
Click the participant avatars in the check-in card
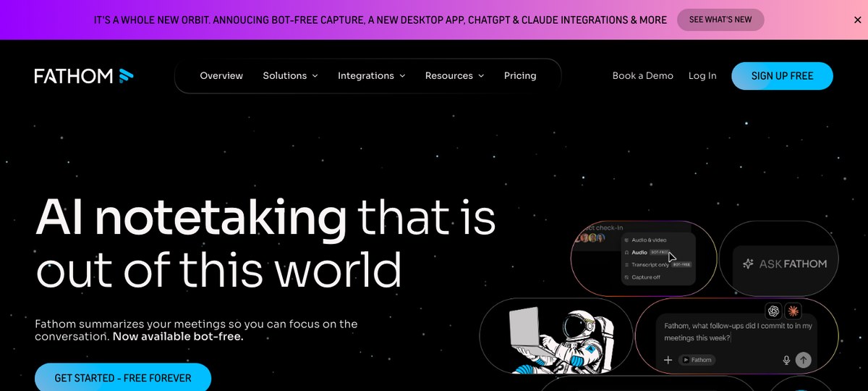592,238
